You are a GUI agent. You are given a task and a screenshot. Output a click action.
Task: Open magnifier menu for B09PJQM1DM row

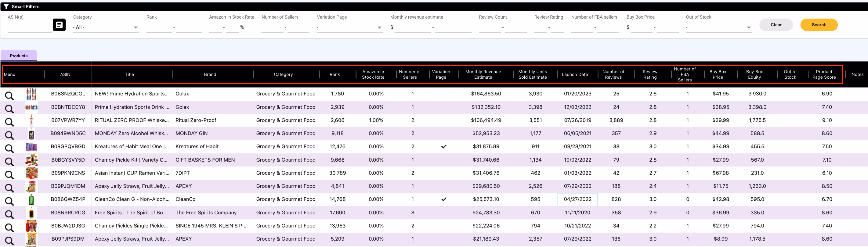pos(9,188)
